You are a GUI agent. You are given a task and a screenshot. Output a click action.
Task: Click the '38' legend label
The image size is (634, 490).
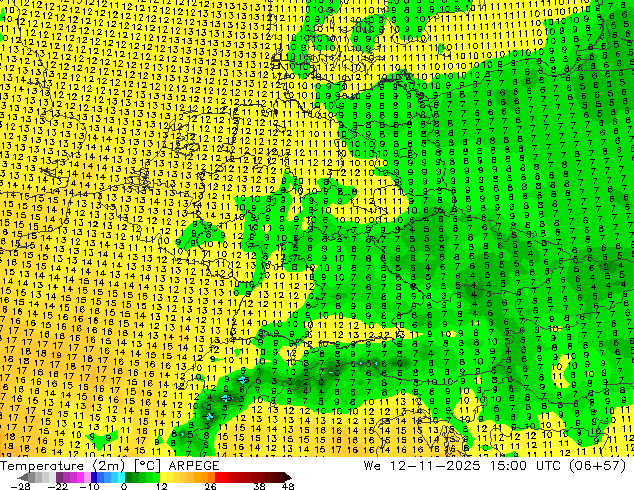point(260,486)
